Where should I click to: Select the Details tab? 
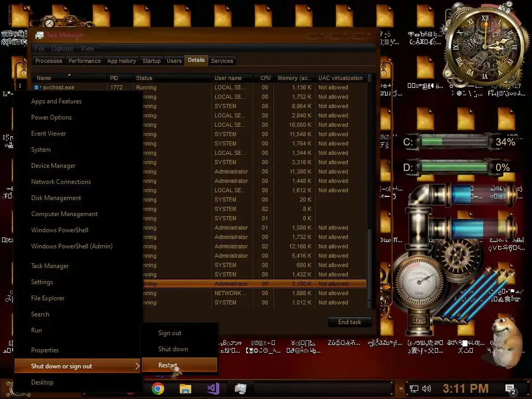pyautogui.click(x=196, y=60)
